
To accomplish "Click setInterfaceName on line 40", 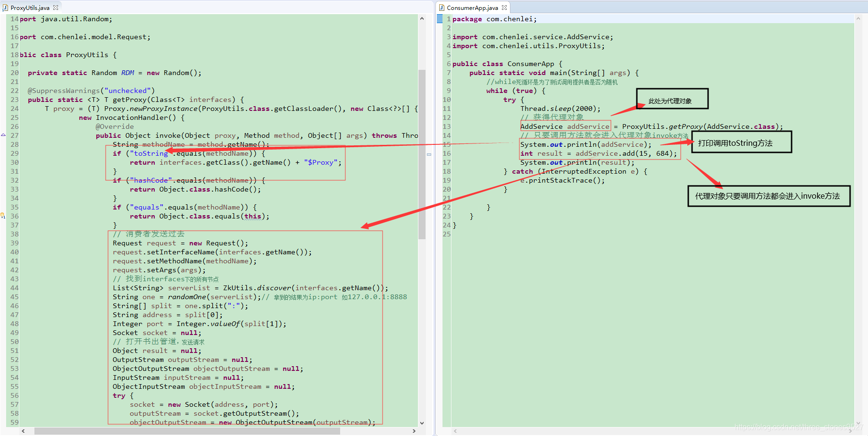I will [x=181, y=252].
